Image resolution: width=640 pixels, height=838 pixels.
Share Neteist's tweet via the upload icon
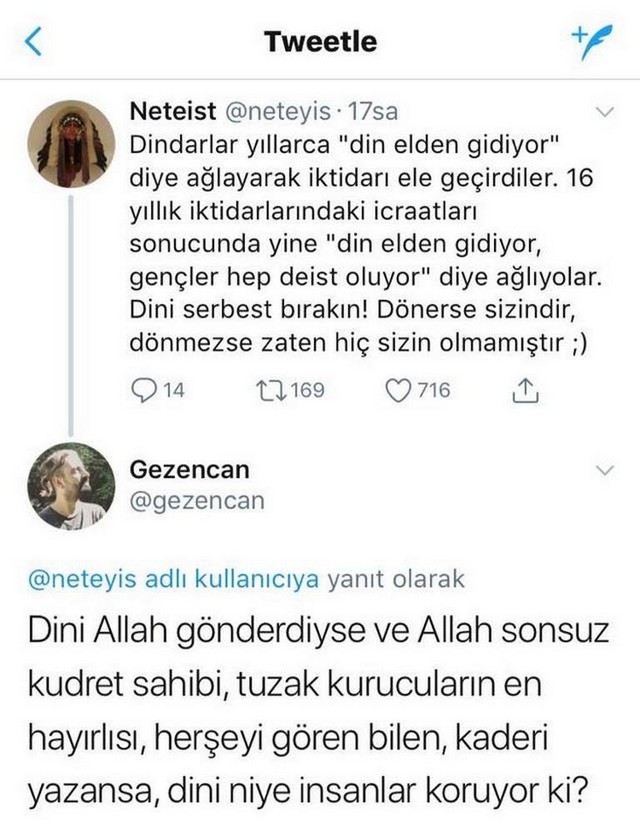[x=526, y=390]
